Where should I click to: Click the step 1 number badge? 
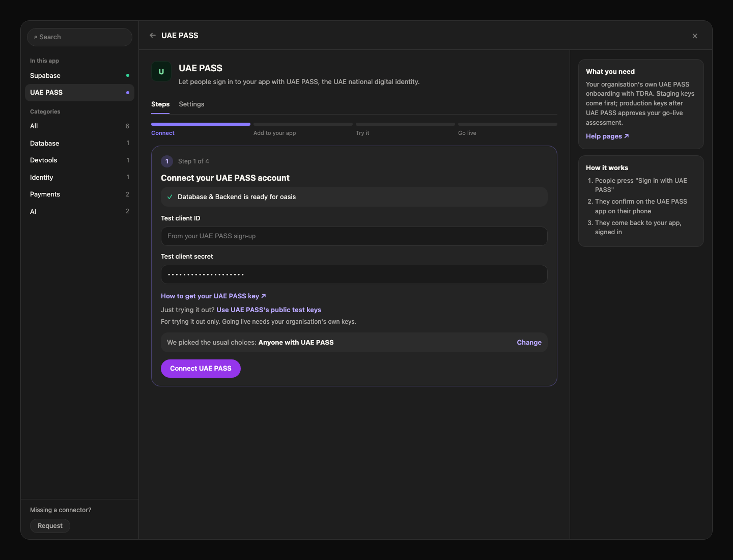coord(167,161)
